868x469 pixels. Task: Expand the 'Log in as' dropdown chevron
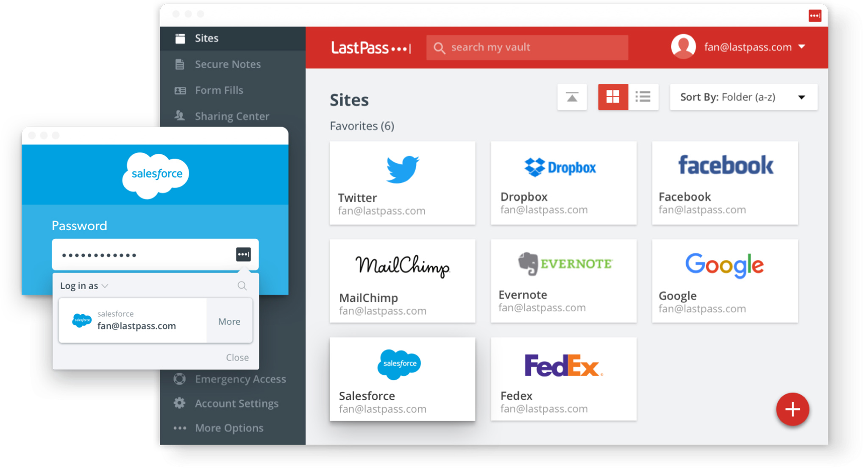pyautogui.click(x=105, y=286)
